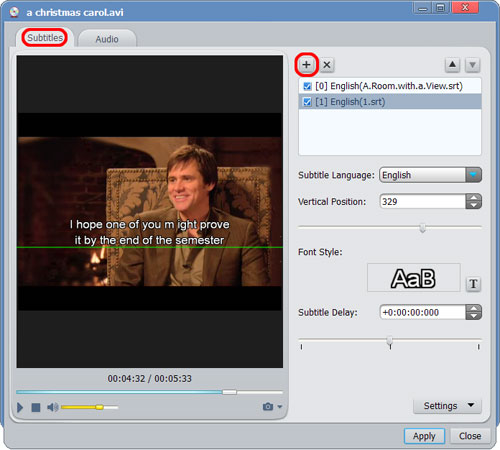Click the Vertical Position value field

pos(423,201)
